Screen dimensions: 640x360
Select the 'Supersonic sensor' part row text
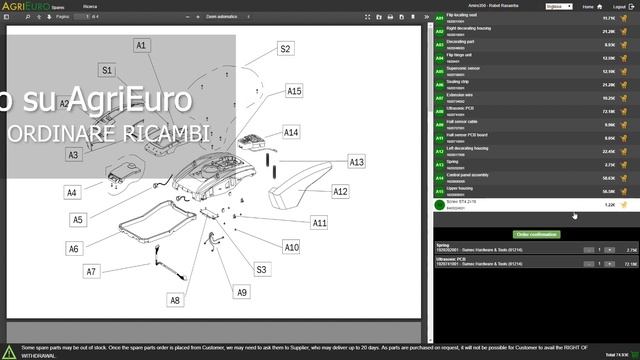point(463,69)
